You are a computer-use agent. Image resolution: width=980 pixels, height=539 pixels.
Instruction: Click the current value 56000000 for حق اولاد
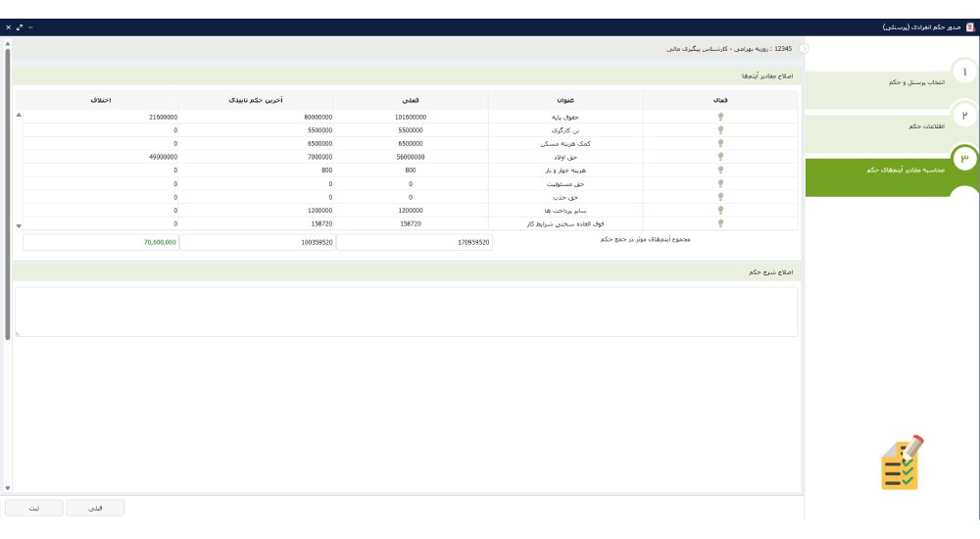coord(411,157)
